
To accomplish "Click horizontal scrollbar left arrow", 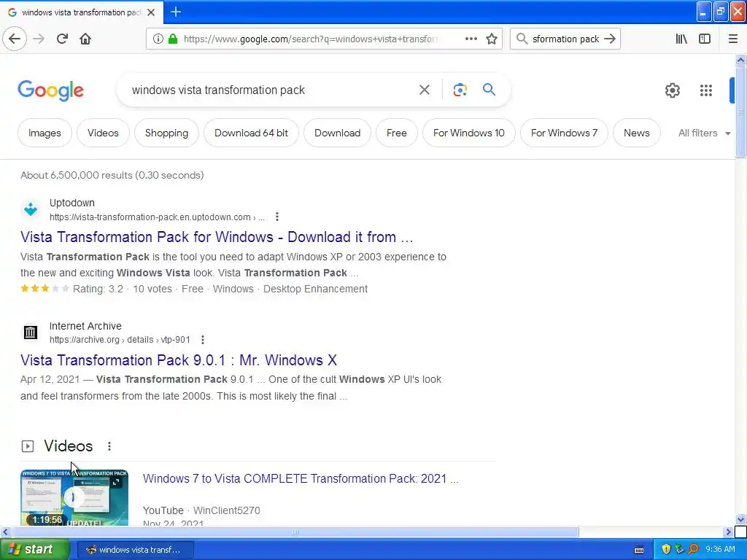I will [5, 532].
